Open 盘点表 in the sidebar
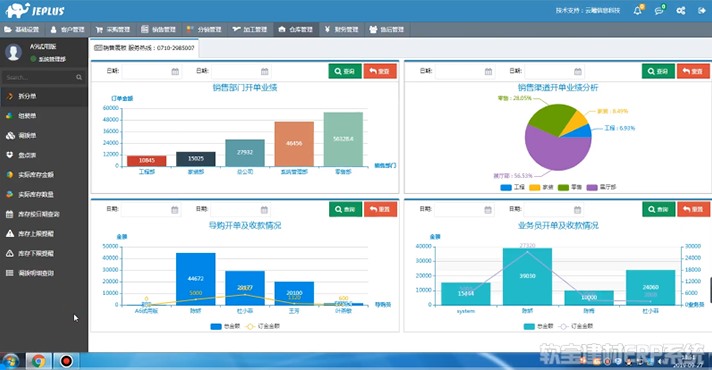712x370 pixels. tap(44, 155)
